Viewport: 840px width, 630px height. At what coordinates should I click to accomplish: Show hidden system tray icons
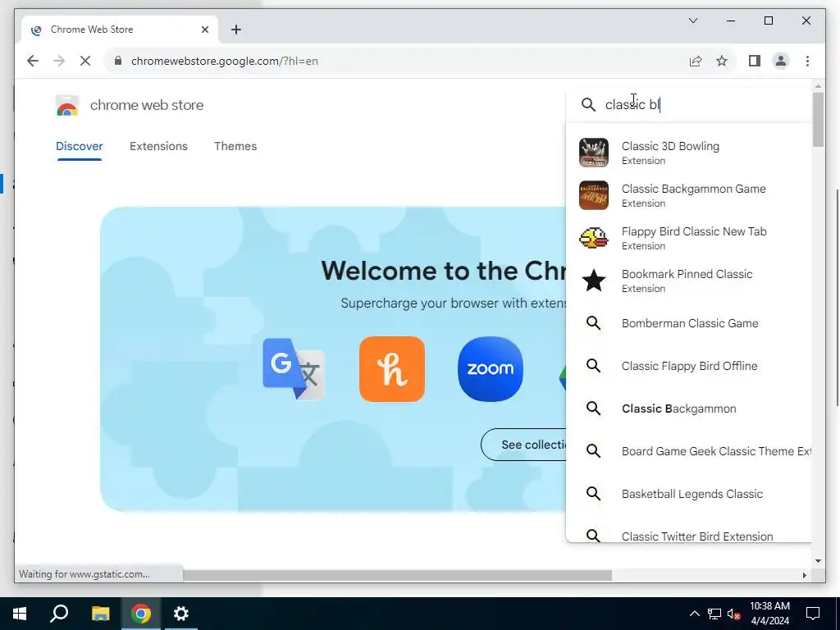[x=694, y=614]
